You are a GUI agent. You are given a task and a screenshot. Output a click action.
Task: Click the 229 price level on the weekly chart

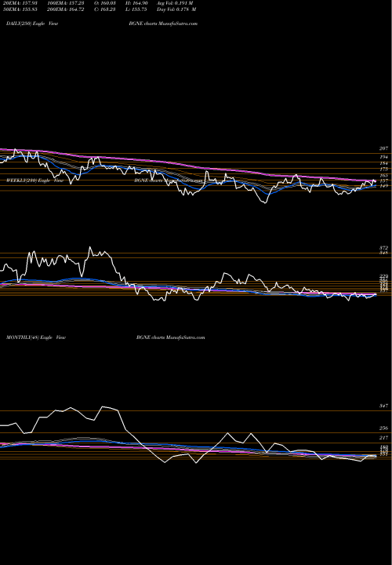[x=383, y=276]
